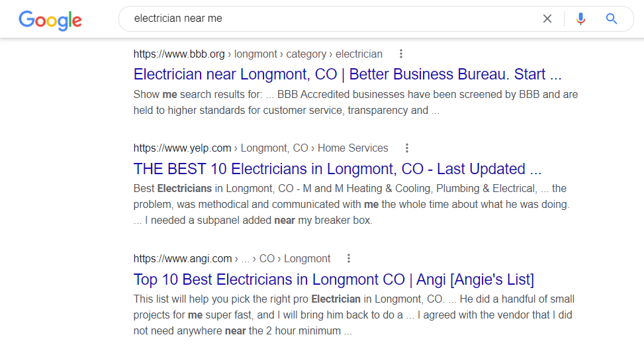Image resolution: width=644 pixels, height=347 pixels.
Task: Click the Angi snippet starting 'This list will help you'
Action: [354, 315]
